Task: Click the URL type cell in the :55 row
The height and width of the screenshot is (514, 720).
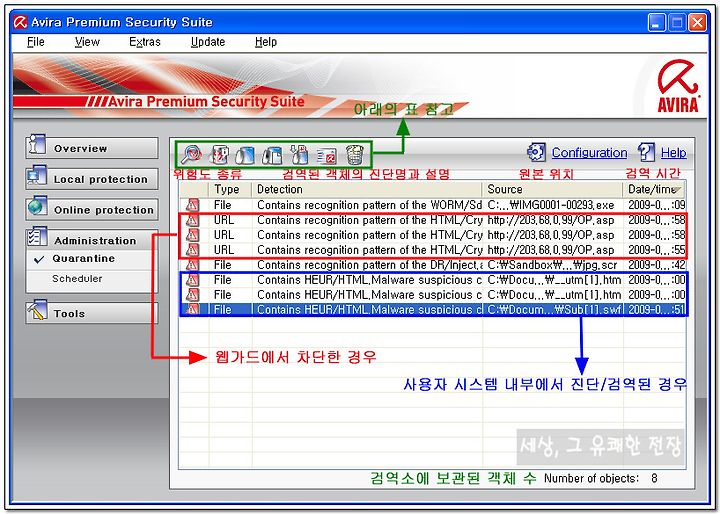Action: tap(224, 249)
